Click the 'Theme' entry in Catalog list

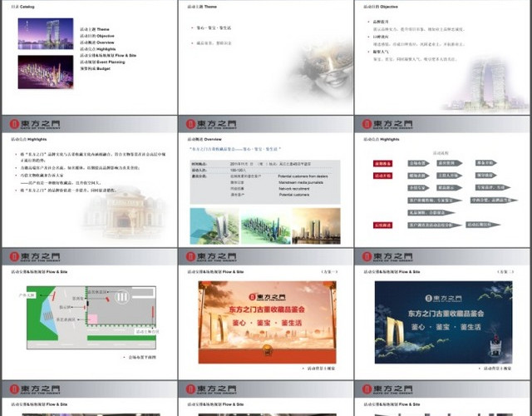click(95, 30)
